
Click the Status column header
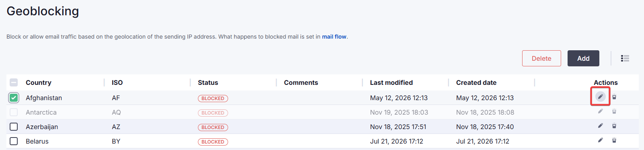coord(208,82)
